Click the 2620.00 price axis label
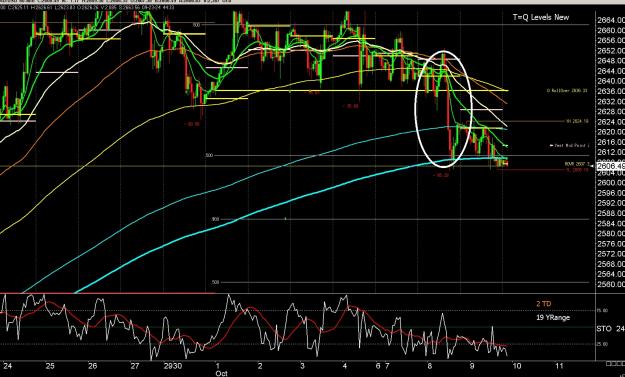The height and width of the screenshot is (377, 625). (x=611, y=132)
